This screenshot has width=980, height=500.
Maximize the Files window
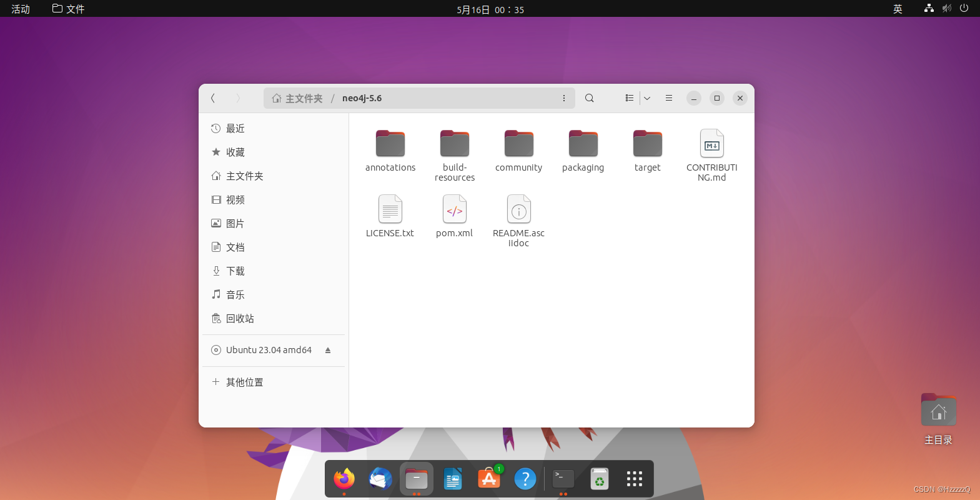coord(717,98)
